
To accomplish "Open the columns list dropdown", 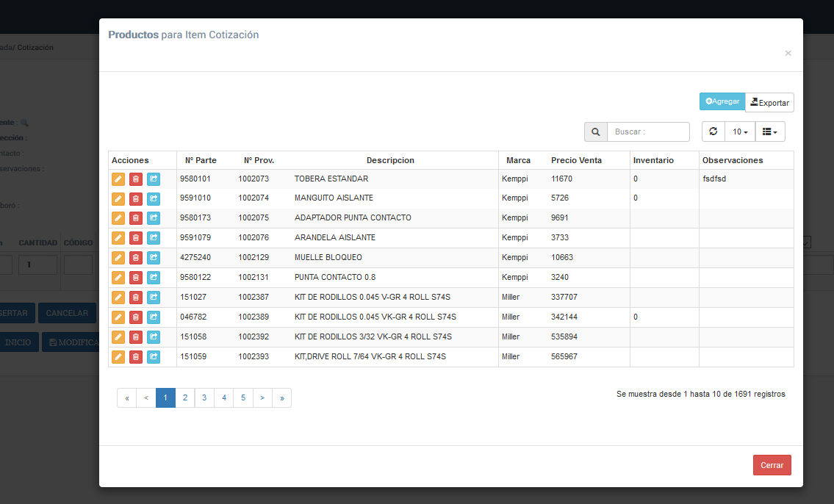I will pos(770,132).
